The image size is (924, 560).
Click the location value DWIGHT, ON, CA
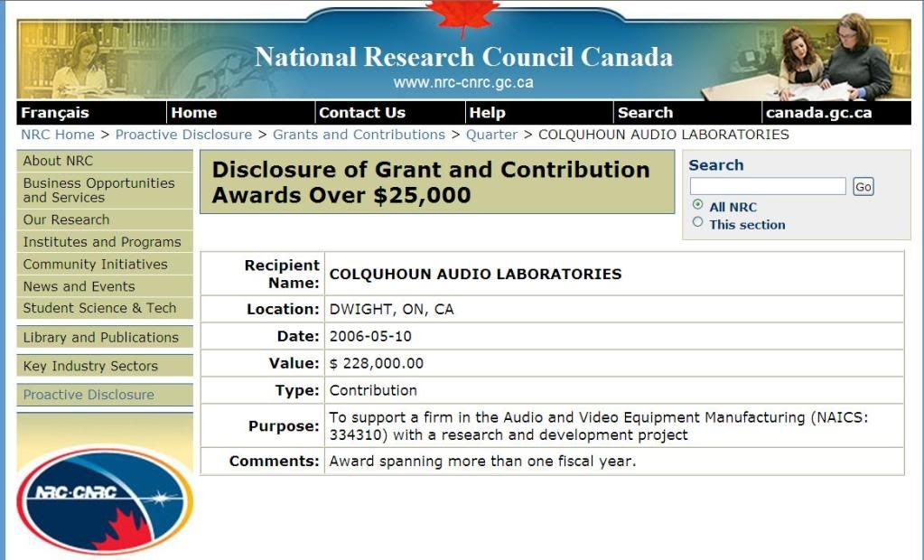point(391,310)
